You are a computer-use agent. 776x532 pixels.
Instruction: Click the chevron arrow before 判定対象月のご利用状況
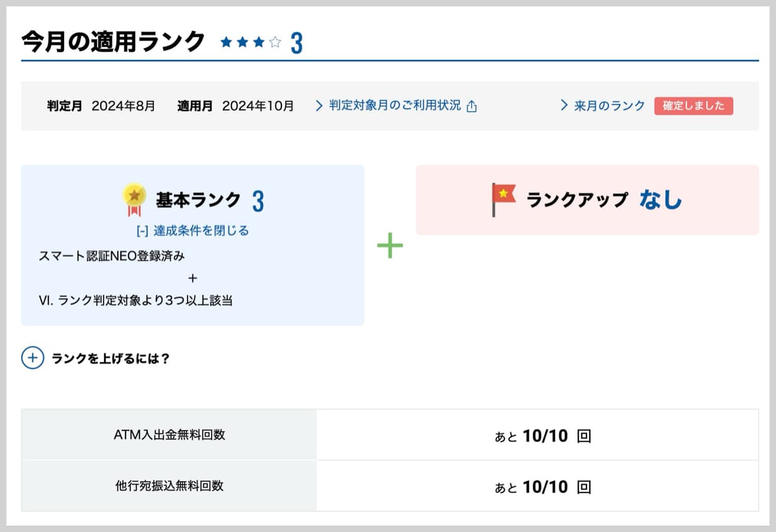tap(319, 105)
